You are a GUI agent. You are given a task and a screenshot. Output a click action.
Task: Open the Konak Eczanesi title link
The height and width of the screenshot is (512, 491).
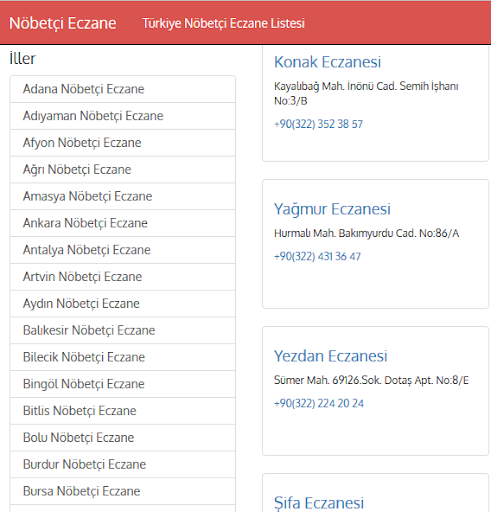click(x=327, y=62)
